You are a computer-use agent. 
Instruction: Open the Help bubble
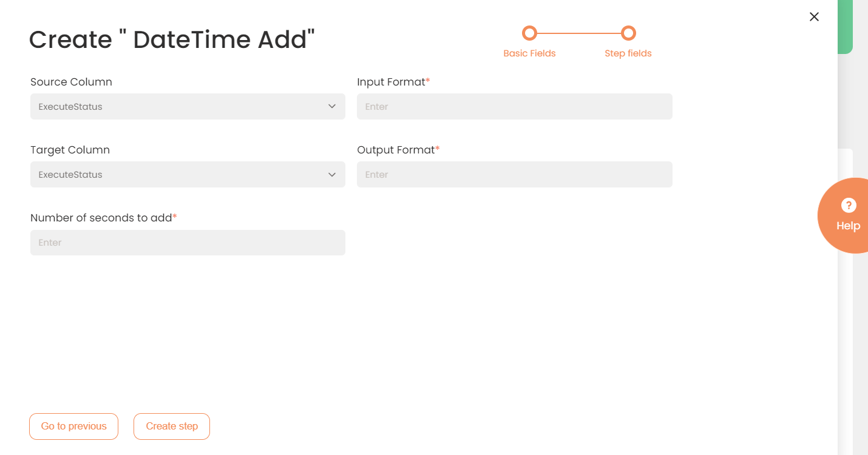pos(843,215)
